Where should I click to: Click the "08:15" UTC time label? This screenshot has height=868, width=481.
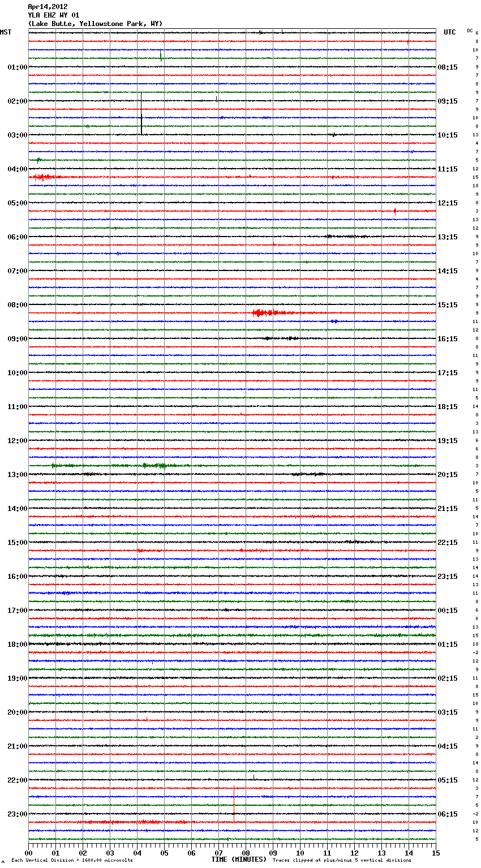point(448,67)
